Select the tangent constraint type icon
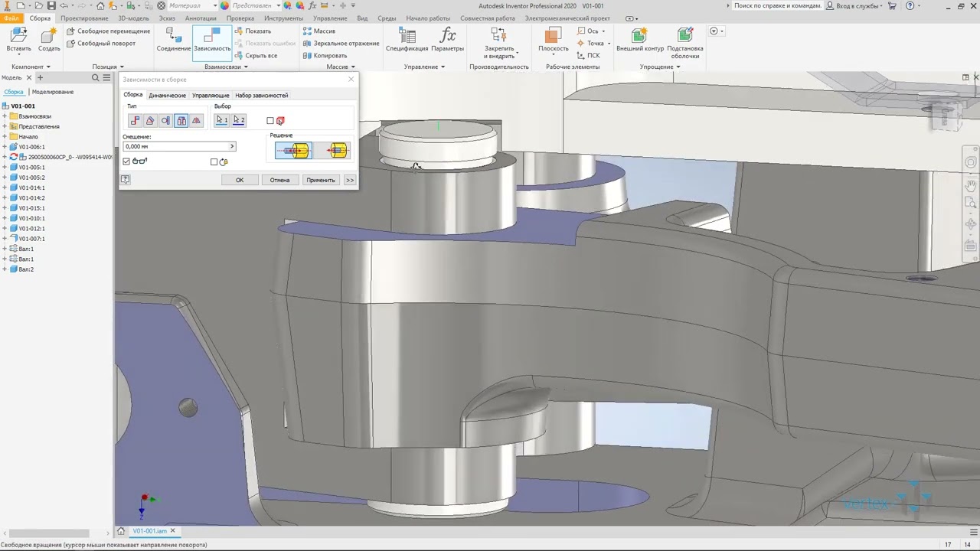Screen dimensions: 980x551 click(165, 120)
